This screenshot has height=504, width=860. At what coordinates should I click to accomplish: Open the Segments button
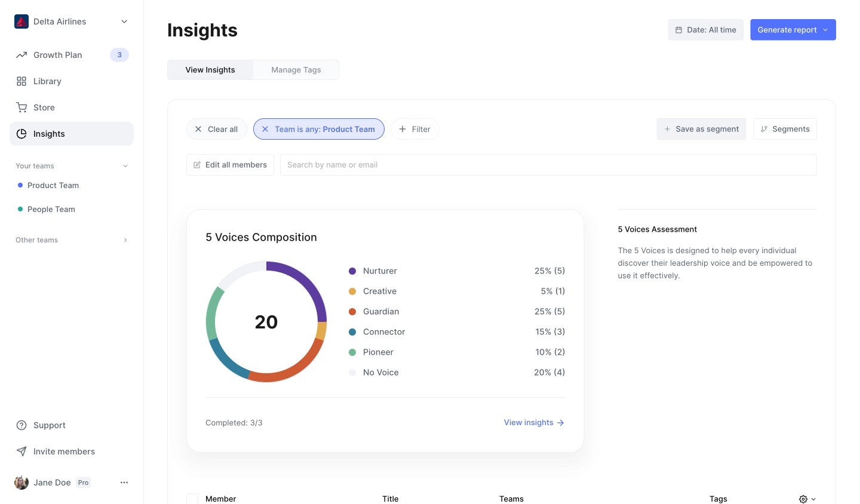point(785,129)
